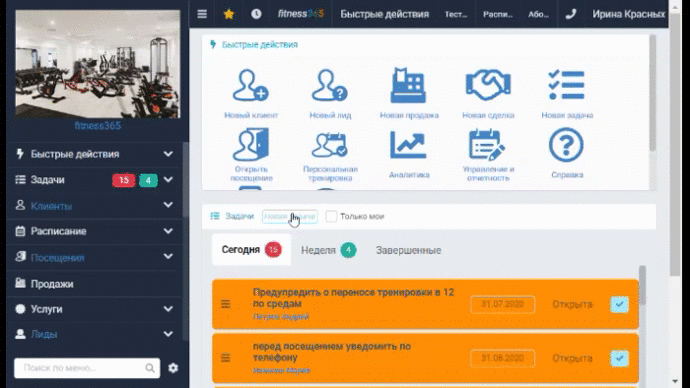
Task: Switch to Завершенные tasks tab
Action: [x=408, y=250]
